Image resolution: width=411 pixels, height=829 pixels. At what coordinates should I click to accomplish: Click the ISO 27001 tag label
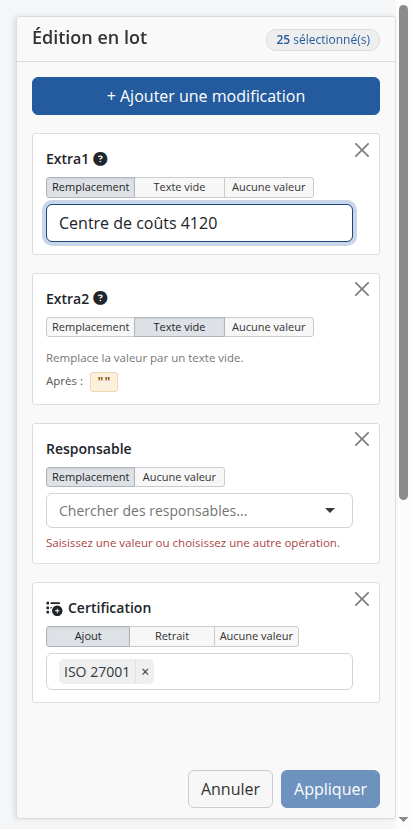click(x=97, y=672)
